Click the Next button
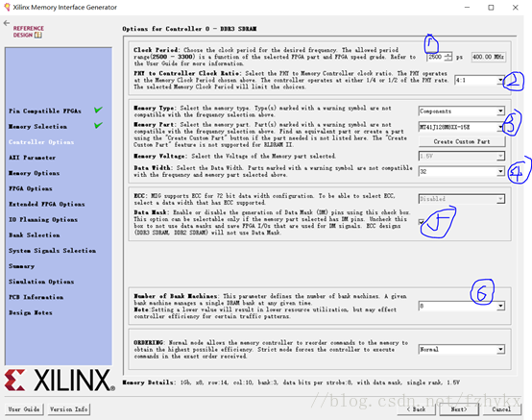 point(459,409)
